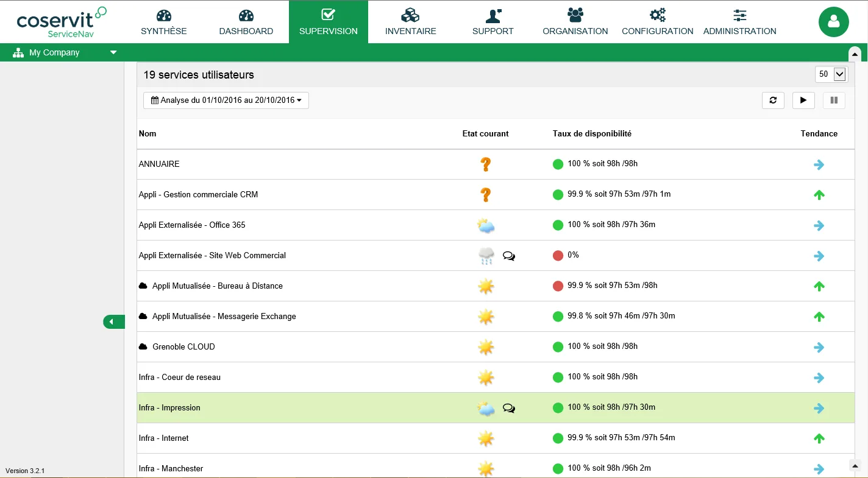Click the cloud icon beside Bureau à Distance
Screen dimensions: 868x478
(143, 286)
